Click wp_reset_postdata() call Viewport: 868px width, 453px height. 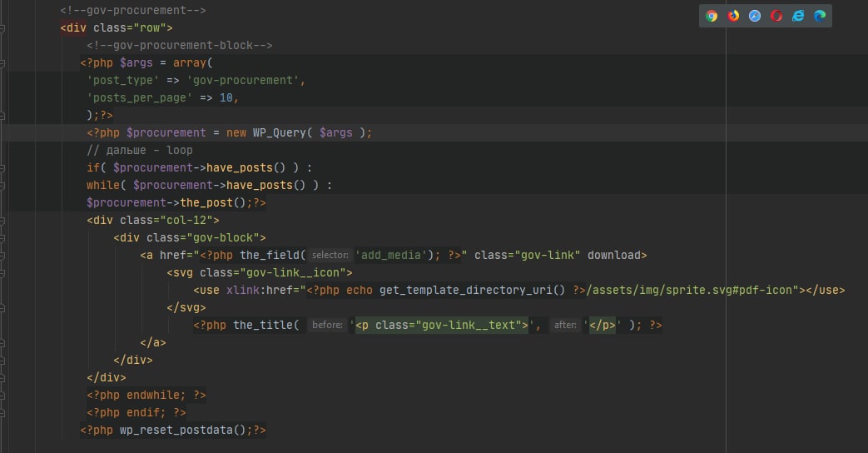pos(183,431)
